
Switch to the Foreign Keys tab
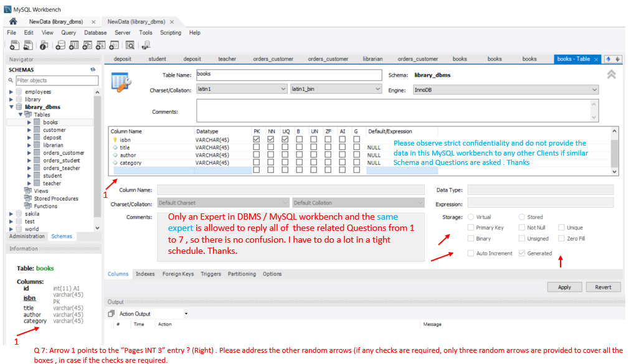(x=178, y=274)
